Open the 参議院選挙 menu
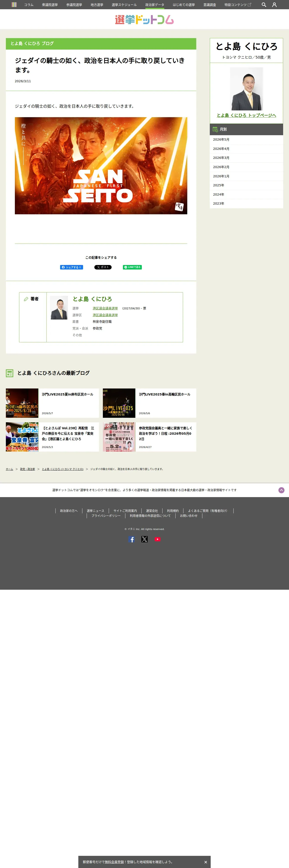 click(x=74, y=5)
